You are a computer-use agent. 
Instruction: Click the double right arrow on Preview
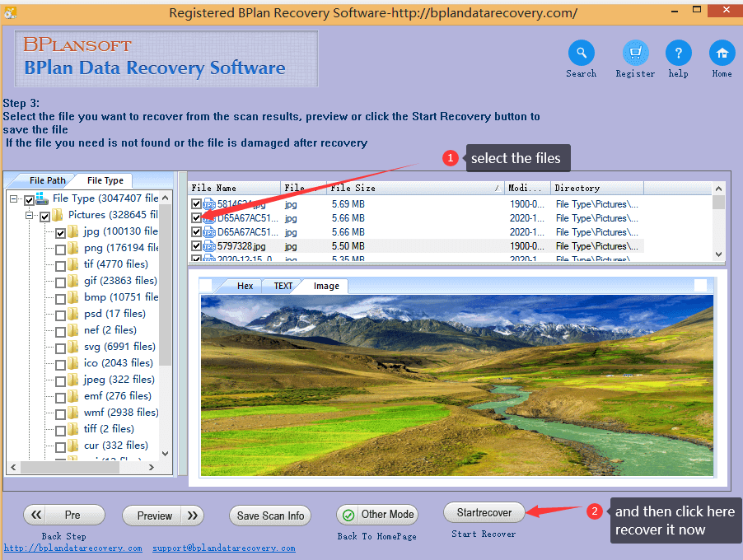point(193,516)
